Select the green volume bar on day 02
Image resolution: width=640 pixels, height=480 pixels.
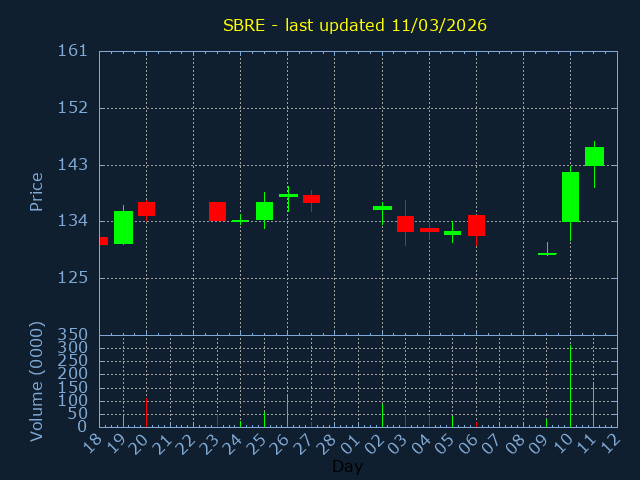click(382, 414)
